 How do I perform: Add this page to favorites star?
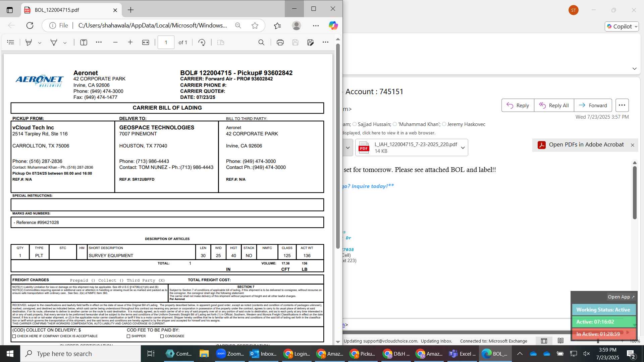coord(255,25)
